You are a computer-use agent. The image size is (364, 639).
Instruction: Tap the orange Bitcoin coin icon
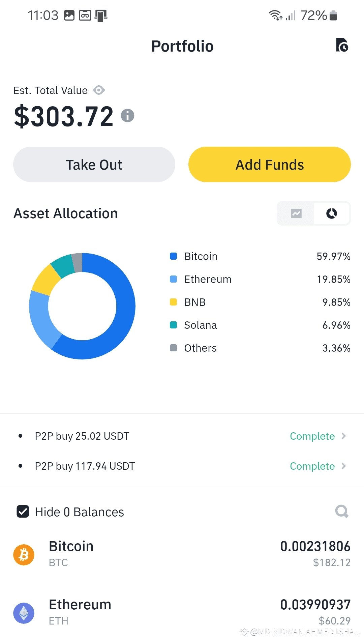pyautogui.click(x=24, y=555)
